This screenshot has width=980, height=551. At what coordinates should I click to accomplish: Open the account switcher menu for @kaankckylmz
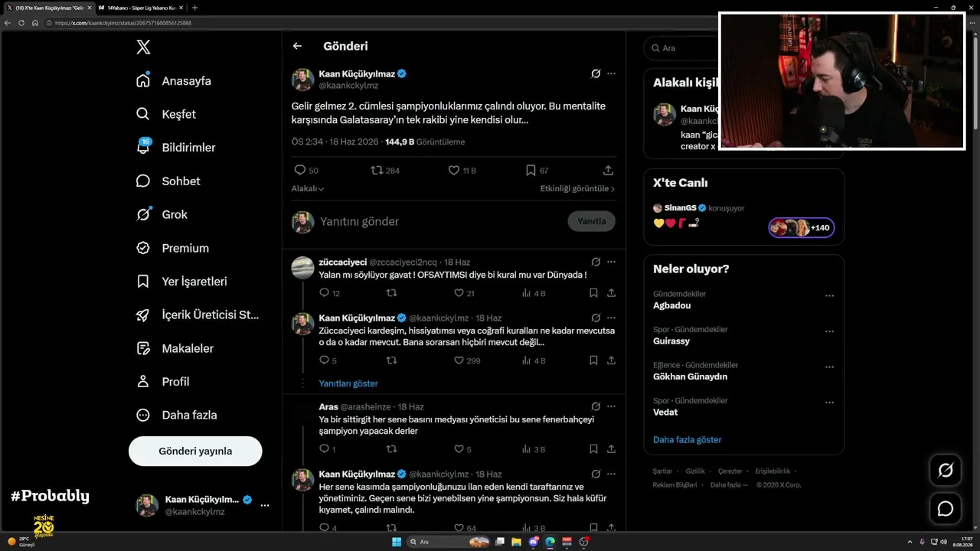tap(203, 505)
